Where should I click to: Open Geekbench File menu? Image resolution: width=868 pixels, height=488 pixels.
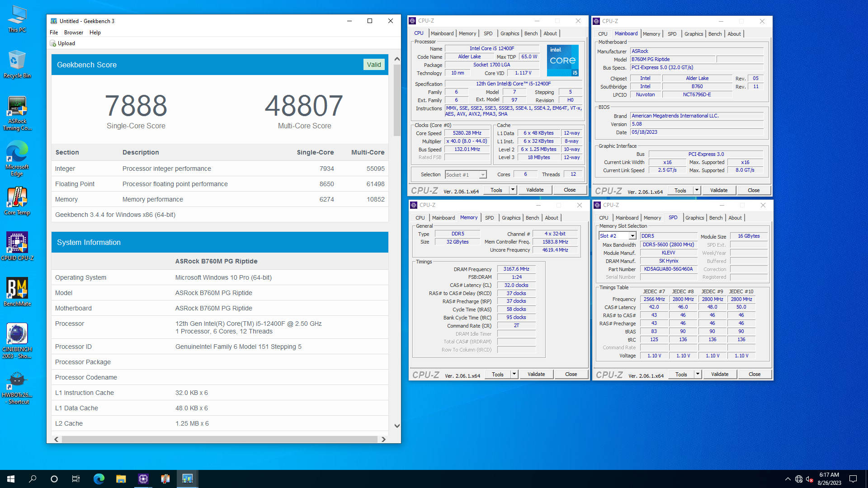[x=54, y=33]
